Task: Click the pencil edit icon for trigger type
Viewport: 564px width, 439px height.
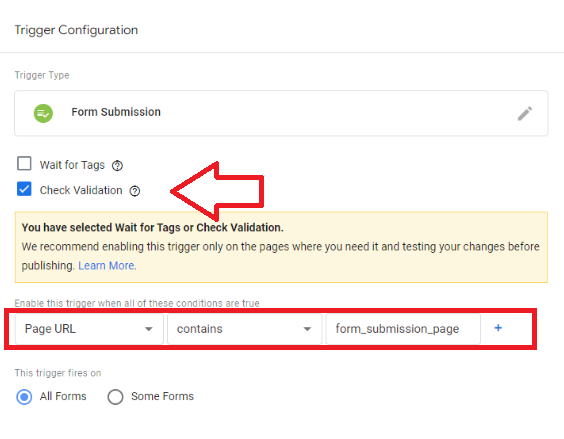Action: pos(525,113)
